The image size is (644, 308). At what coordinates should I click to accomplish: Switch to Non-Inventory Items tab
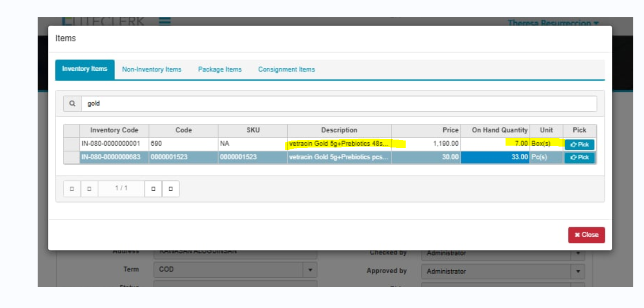151,69
